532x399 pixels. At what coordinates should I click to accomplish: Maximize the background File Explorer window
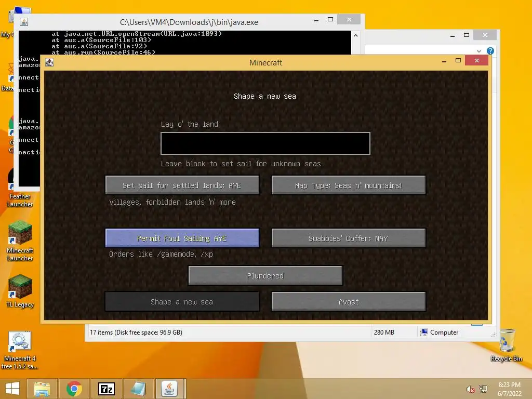[467, 35]
